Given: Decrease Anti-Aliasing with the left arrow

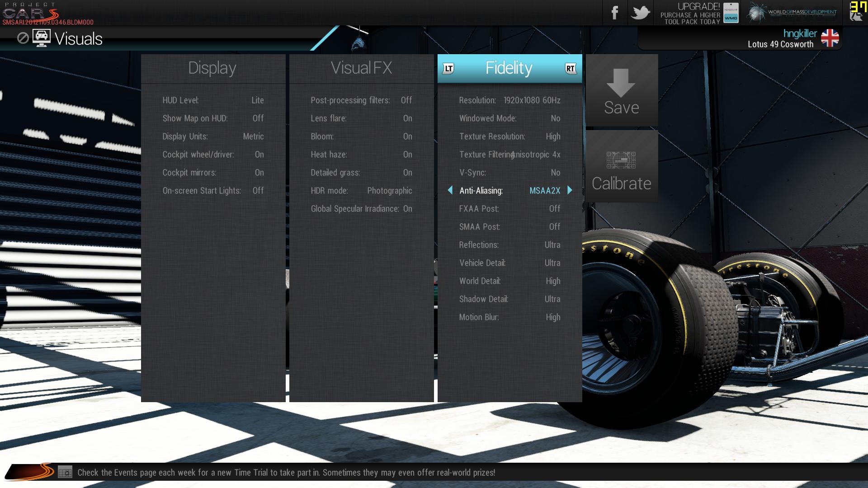Looking at the screenshot, I should tap(450, 190).
